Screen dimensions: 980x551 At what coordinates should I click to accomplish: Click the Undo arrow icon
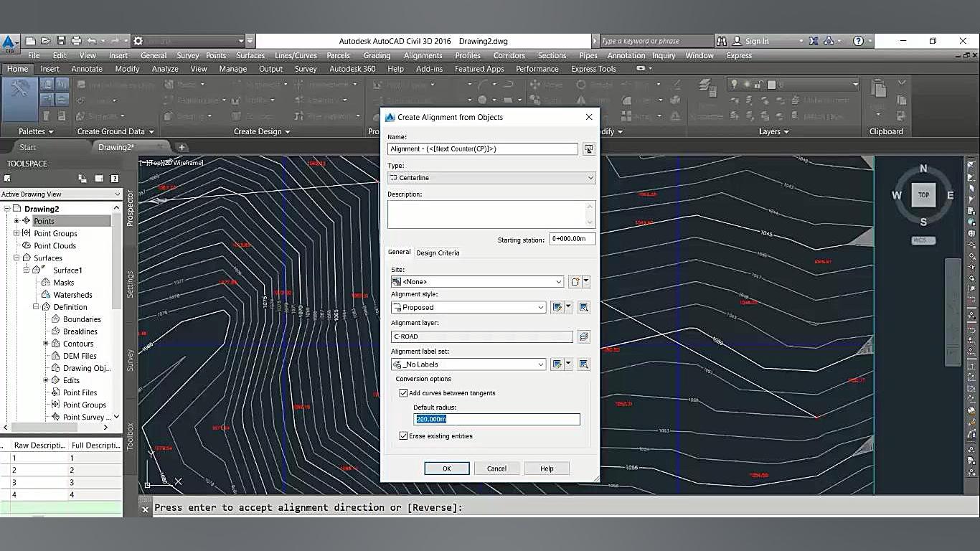tap(93, 41)
